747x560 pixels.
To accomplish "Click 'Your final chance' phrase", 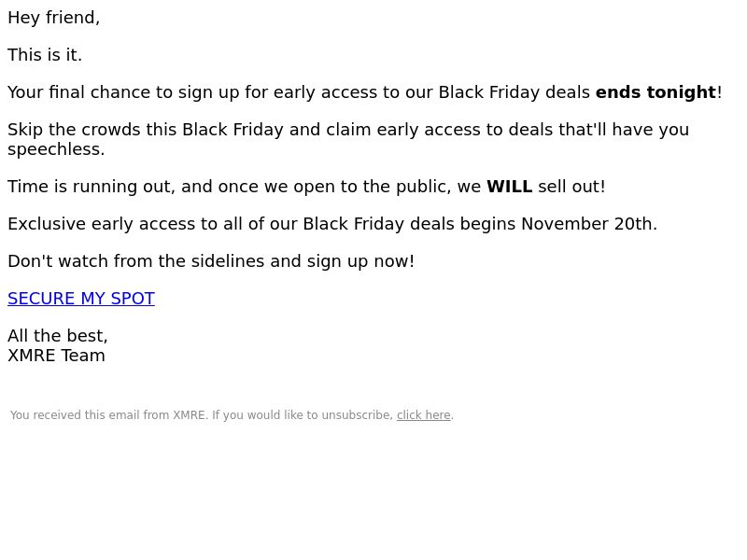I will (79, 92).
